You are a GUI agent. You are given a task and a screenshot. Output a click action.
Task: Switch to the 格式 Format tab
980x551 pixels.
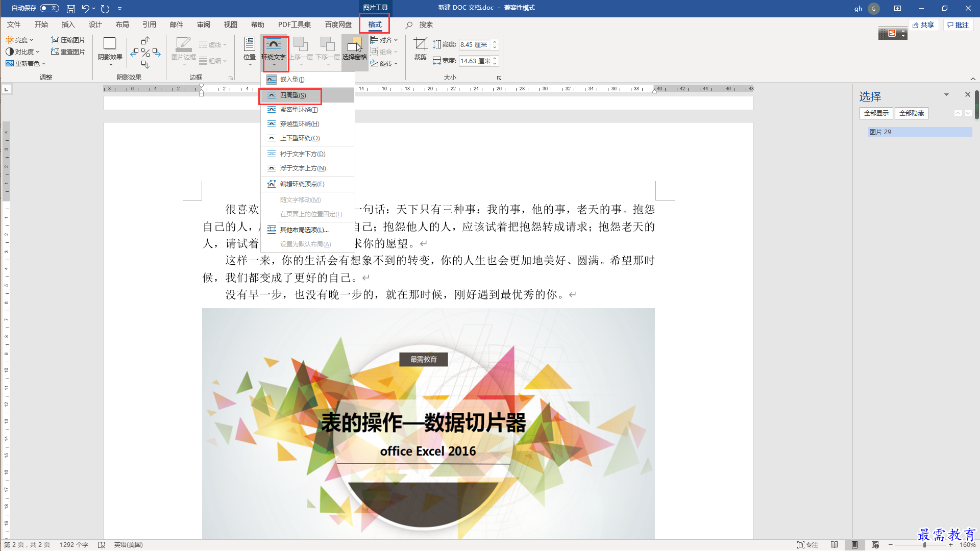(375, 24)
